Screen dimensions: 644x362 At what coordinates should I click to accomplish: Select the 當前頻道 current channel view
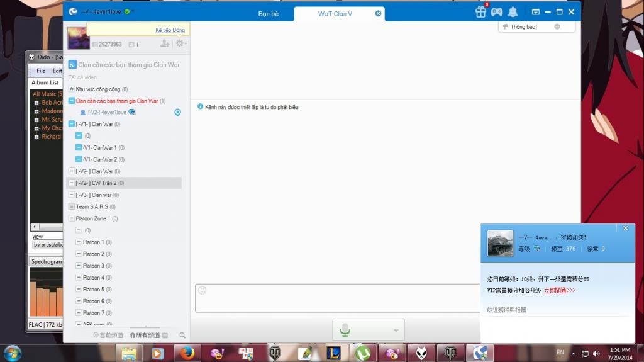108,336
